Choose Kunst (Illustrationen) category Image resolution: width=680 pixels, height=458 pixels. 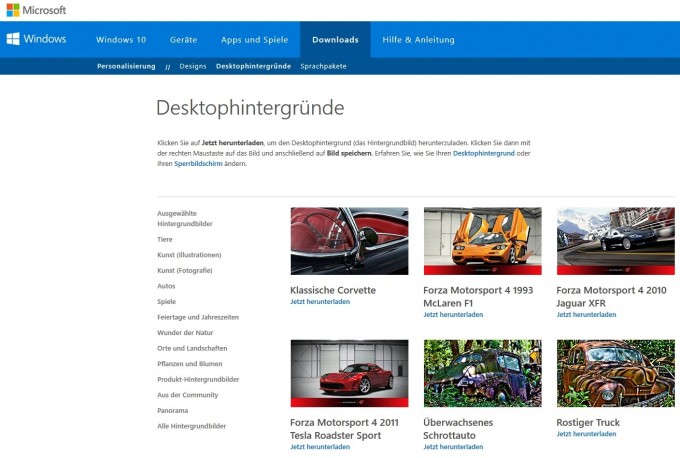click(x=189, y=255)
